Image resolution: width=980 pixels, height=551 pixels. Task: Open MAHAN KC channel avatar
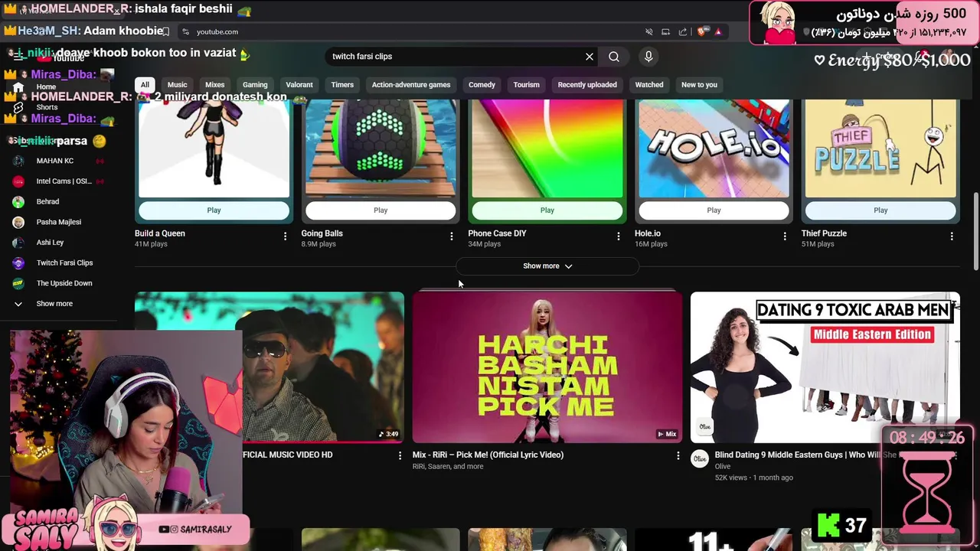[x=18, y=161]
